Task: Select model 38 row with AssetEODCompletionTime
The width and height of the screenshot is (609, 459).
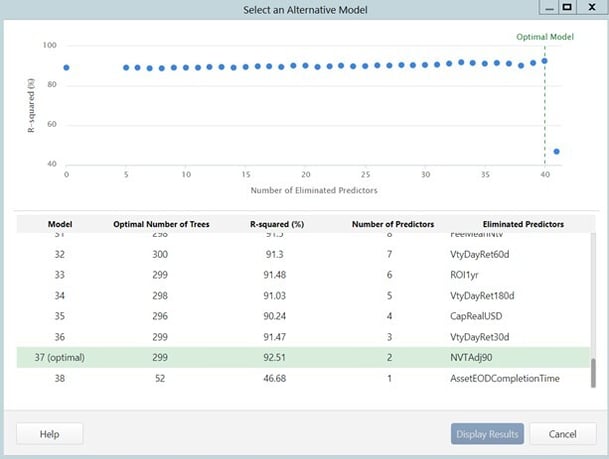Action: pyautogui.click(x=300, y=379)
